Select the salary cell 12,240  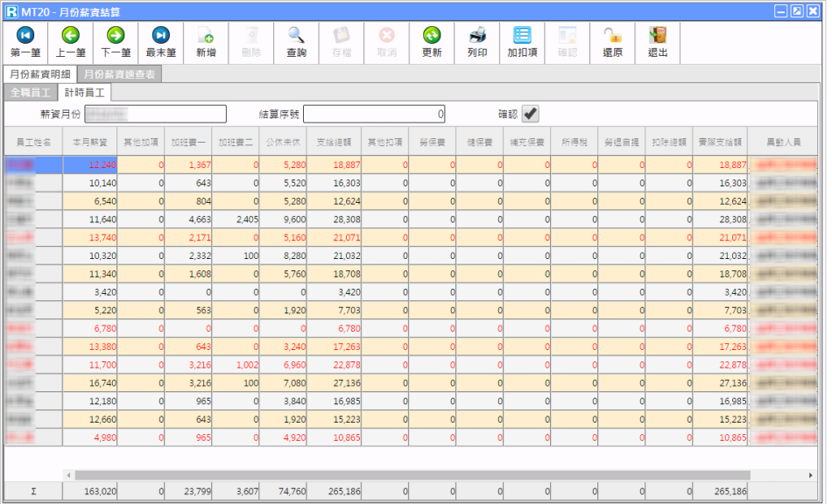[89, 164]
